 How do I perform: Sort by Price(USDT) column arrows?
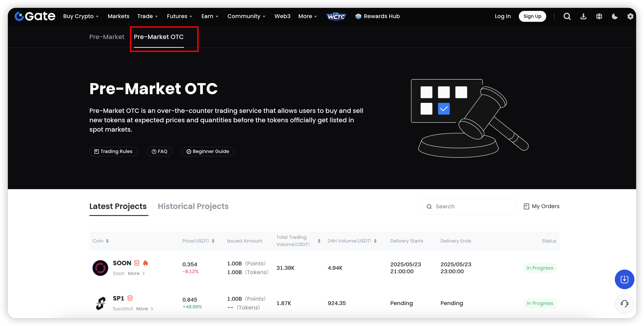click(x=213, y=241)
